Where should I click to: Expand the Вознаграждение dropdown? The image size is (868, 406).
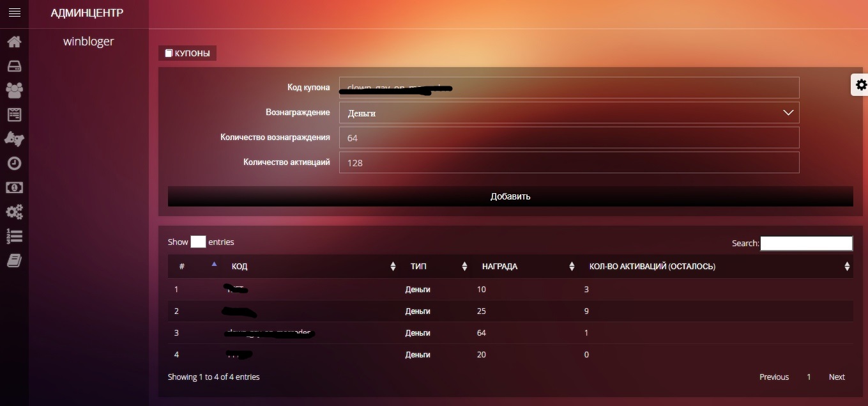click(x=568, y=113)
